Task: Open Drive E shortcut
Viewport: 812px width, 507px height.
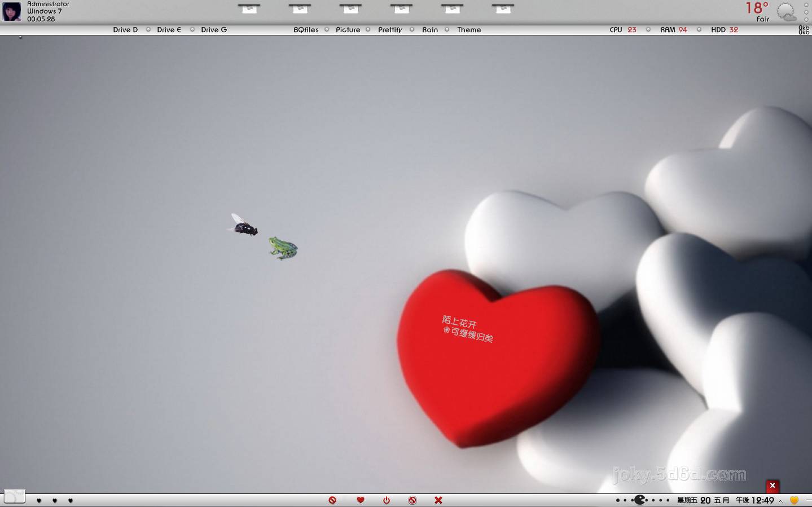Action: pyautogui.click(x=169, y=30)
